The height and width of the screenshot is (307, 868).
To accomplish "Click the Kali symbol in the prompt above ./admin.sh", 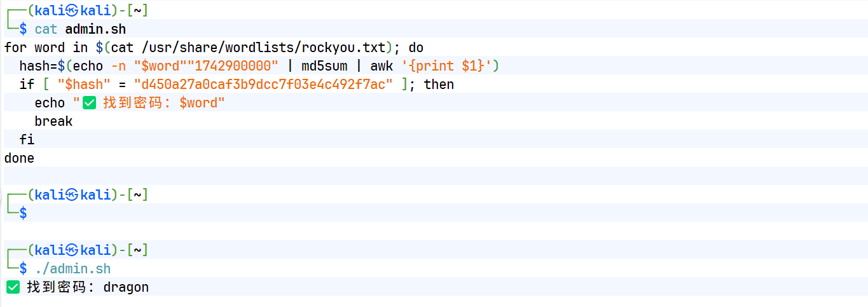I will [72, 250].
